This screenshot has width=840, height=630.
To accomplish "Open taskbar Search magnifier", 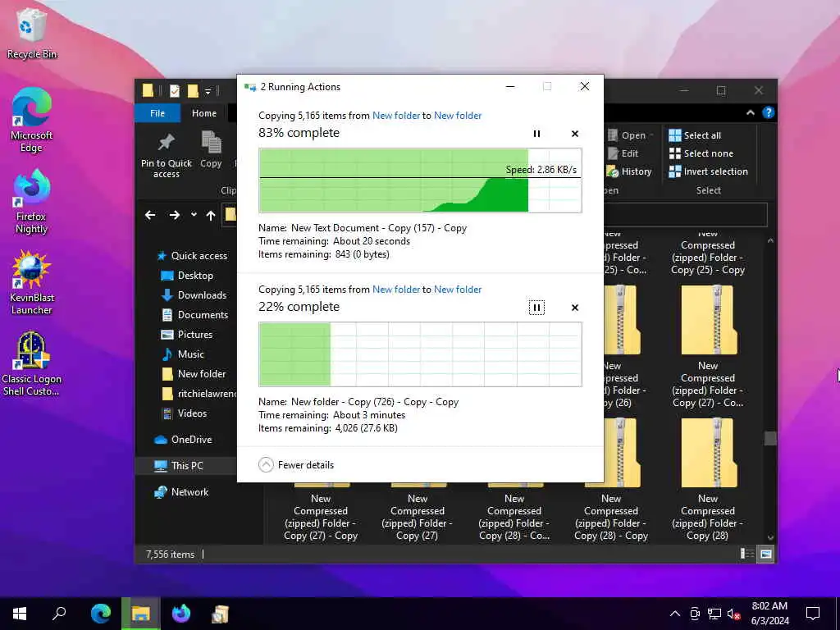I will pos(59,614).
